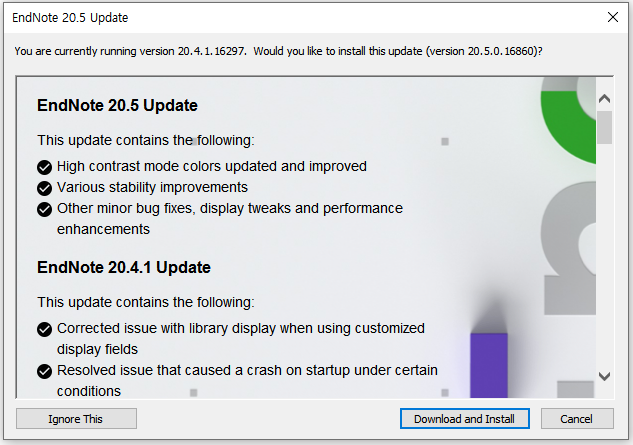The height and width of the screenshot is (445, 633).
Task: Click the purple bar graphic
Action: (x=489, y=365)
